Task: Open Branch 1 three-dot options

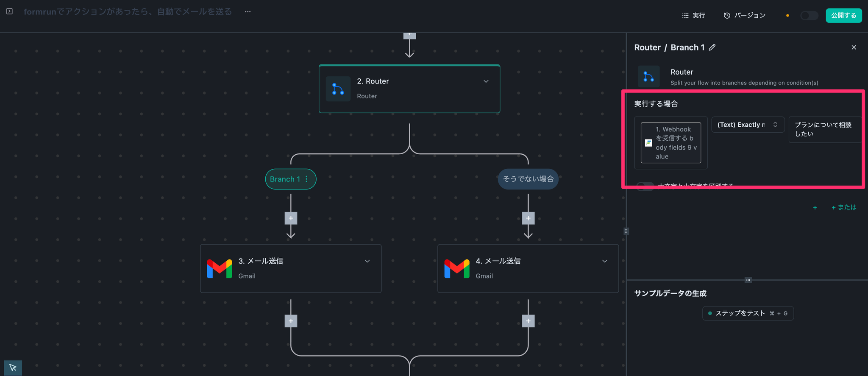Action: point(307,179)
